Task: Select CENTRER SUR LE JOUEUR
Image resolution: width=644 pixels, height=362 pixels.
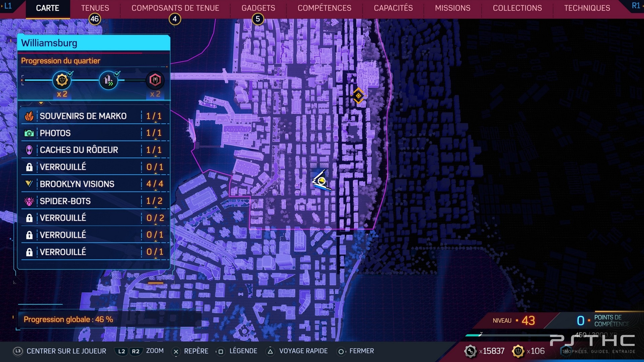Action: [66, 351]
